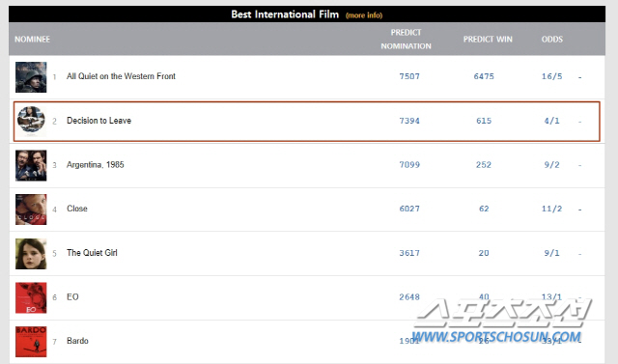Open the Bardo film title
Image resolution: width=618 pixels, height=364 pixels.
[77, 341]
